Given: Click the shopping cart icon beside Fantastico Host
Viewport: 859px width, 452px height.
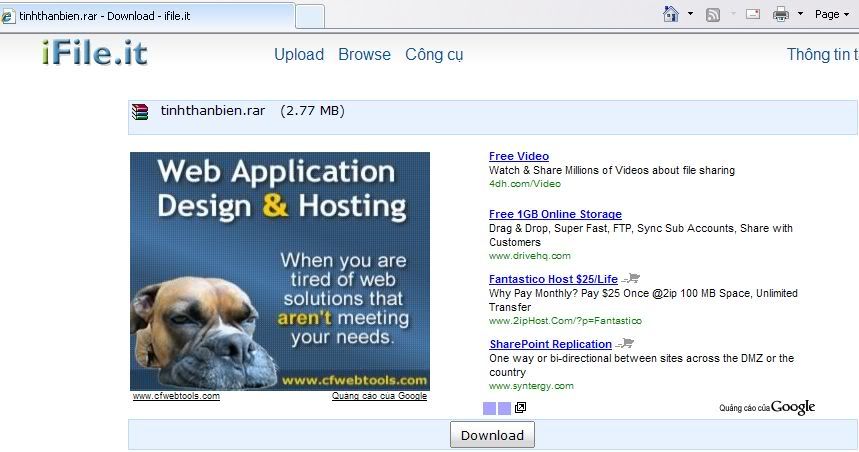Looking at the screenshot, I should (x=630, y=279).
